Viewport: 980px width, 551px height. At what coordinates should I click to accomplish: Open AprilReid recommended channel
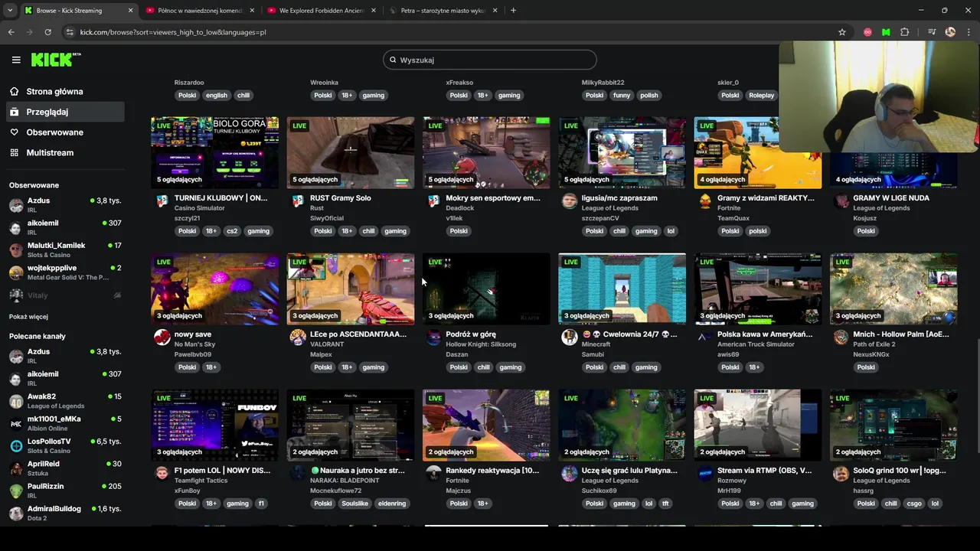coord(65,468)
